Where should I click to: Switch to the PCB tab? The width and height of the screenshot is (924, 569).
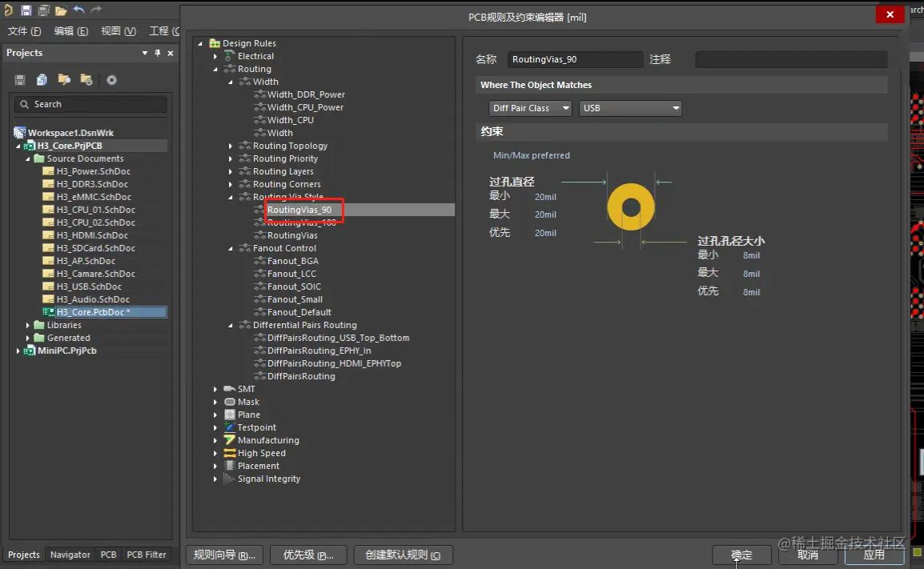tap(108, 555)
